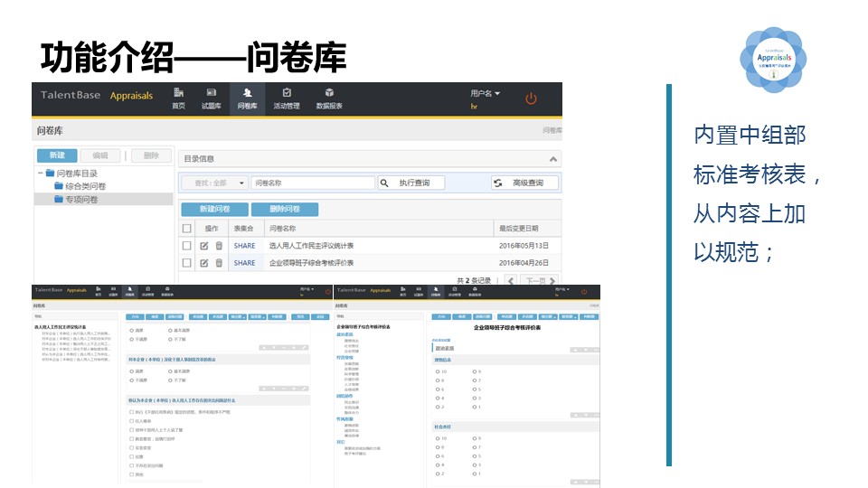This screenshot has width=868, height=488.
Task: Click previous page arrow in pagination
Action: pyautogui.click(x=511, y=280)
